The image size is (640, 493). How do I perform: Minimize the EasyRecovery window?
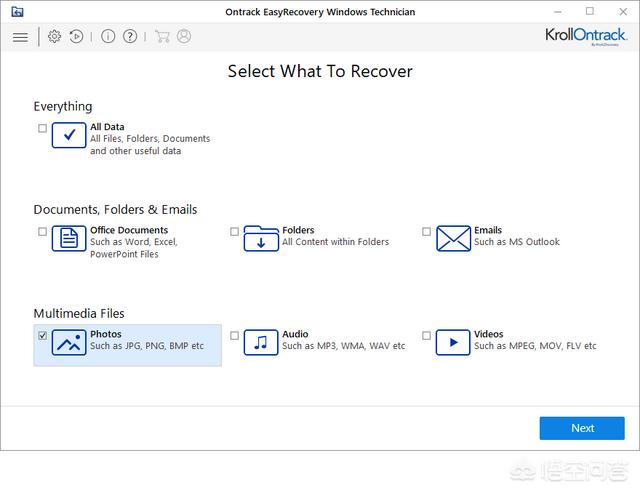pos(558,11)
